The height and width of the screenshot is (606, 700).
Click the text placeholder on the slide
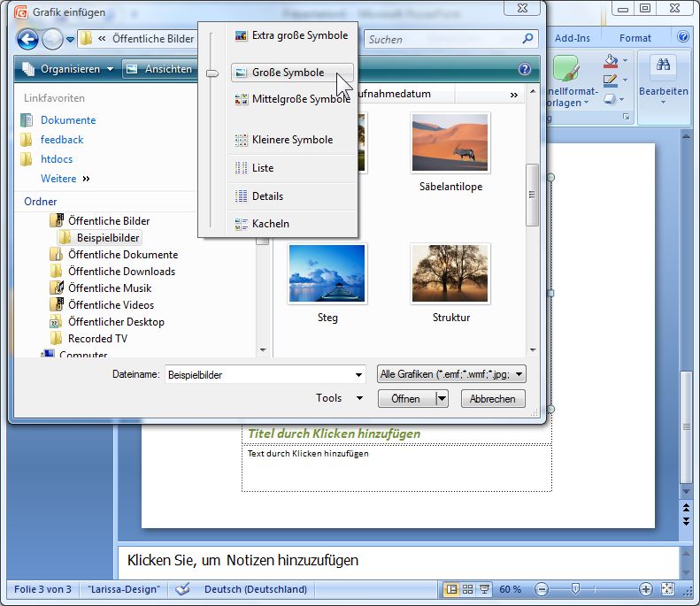tap(396, 468)
